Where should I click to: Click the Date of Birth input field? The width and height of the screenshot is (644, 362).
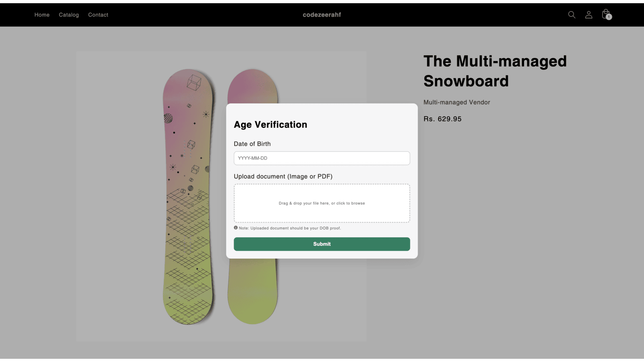coord(322,158)
